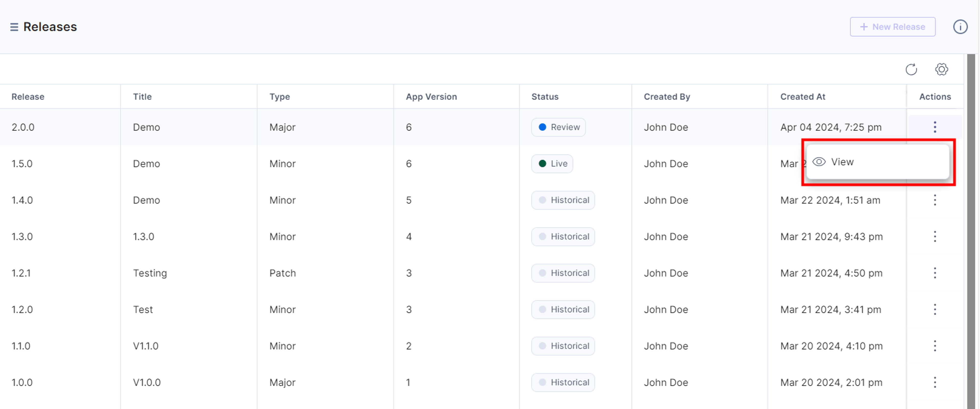
Task: Select release number 1.2.0
Action: click(x=22, y=309)
